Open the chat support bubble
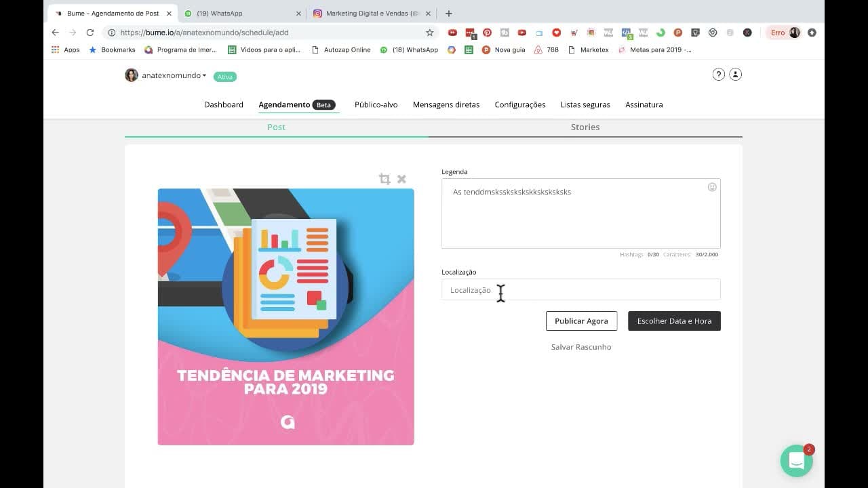The image size is (868, 488). [x=797, y=461]
